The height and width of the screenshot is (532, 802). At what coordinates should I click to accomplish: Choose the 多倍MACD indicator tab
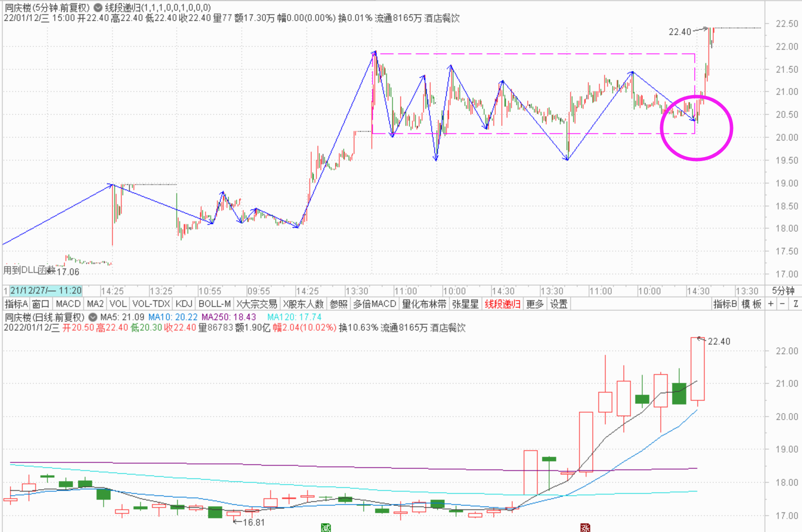[374, 304]
